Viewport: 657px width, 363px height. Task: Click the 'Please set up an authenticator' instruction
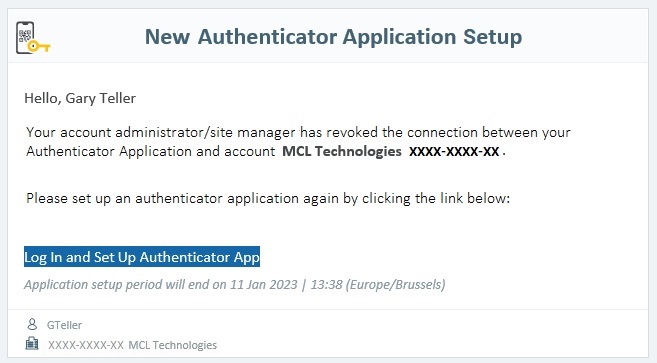coord(268,198)
